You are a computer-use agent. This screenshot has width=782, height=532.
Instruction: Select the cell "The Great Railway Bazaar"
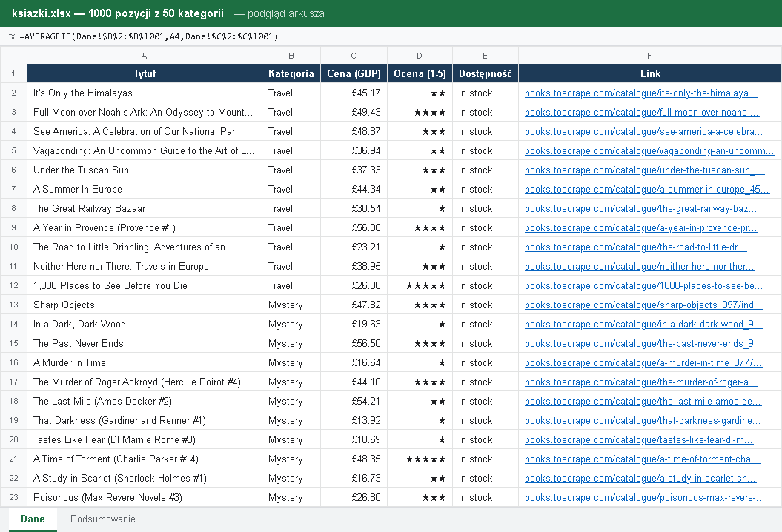145,208
